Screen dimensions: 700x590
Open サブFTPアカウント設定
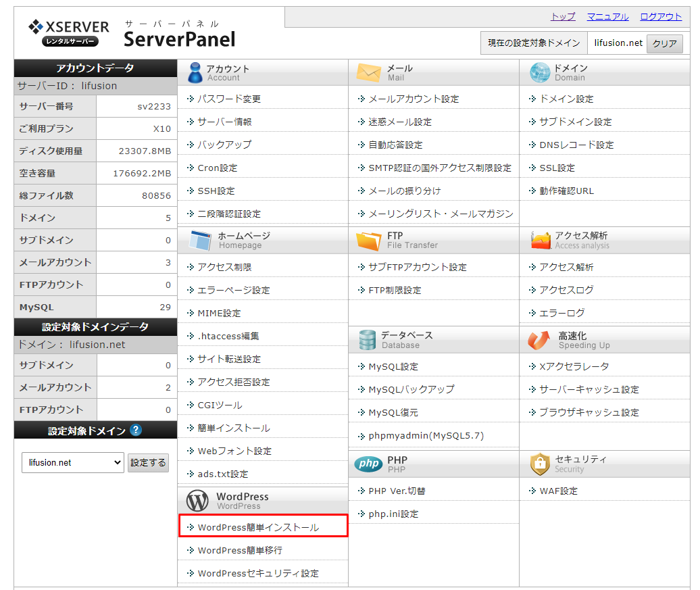[418, 267]
